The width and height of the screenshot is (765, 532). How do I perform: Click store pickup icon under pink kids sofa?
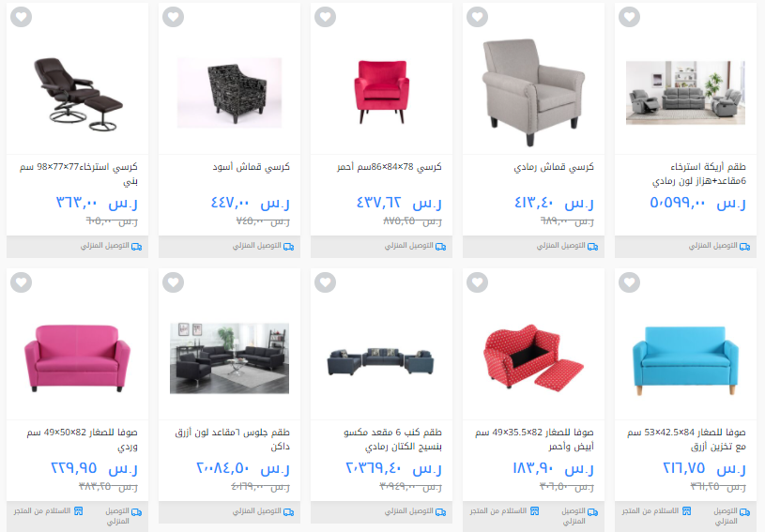(x=78, y=511)
